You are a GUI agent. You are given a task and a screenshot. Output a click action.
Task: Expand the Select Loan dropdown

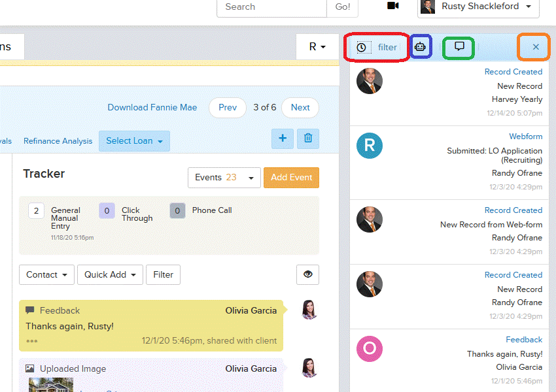tap(134, 141)
